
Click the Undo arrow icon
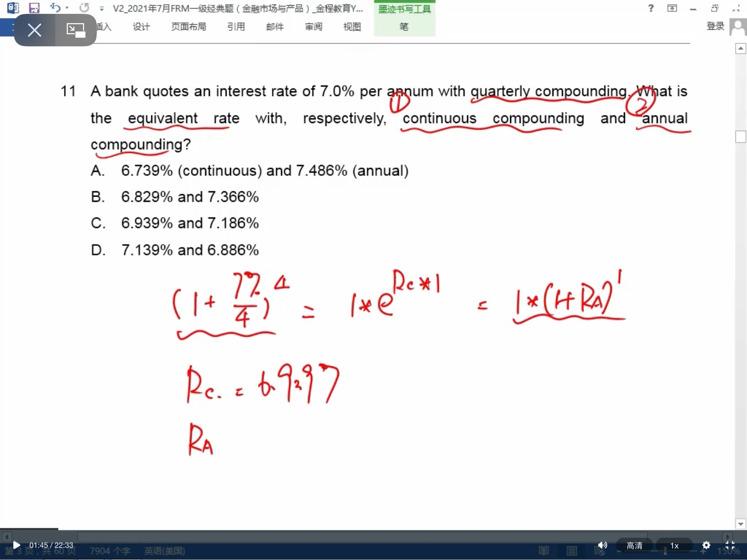(55, 7)
